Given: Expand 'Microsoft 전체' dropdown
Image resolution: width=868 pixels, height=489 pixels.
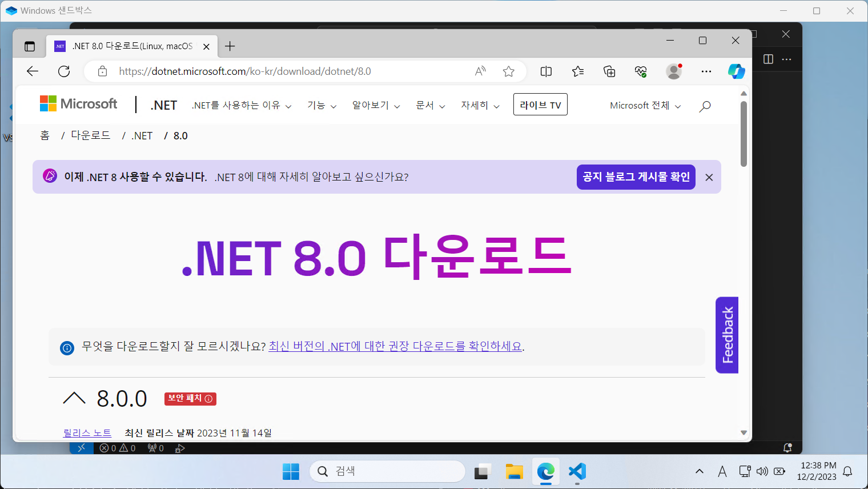Looking at the screenshot, I should [x=645, y=106].
